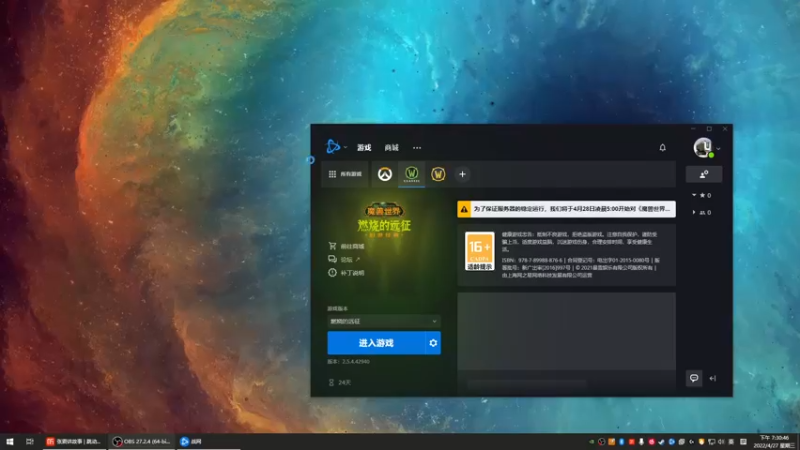Open the 所有游戏 all-games grid
This screenshot has width=800, height=450.
(x=345, y=174)
